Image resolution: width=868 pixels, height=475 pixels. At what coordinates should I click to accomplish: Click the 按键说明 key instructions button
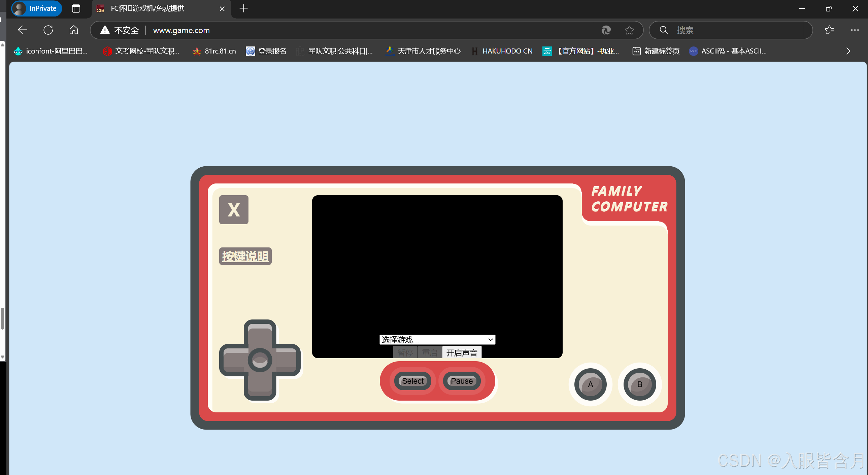[245, 256]
